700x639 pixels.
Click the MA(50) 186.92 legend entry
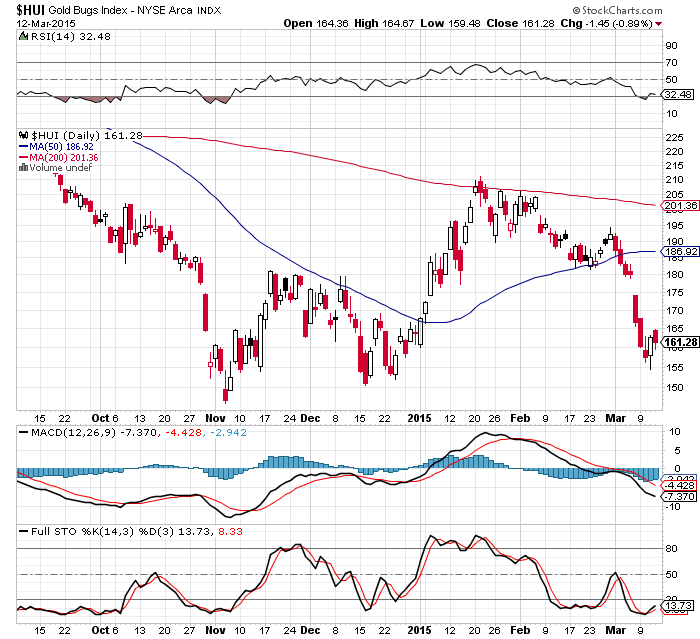[56, 146]
